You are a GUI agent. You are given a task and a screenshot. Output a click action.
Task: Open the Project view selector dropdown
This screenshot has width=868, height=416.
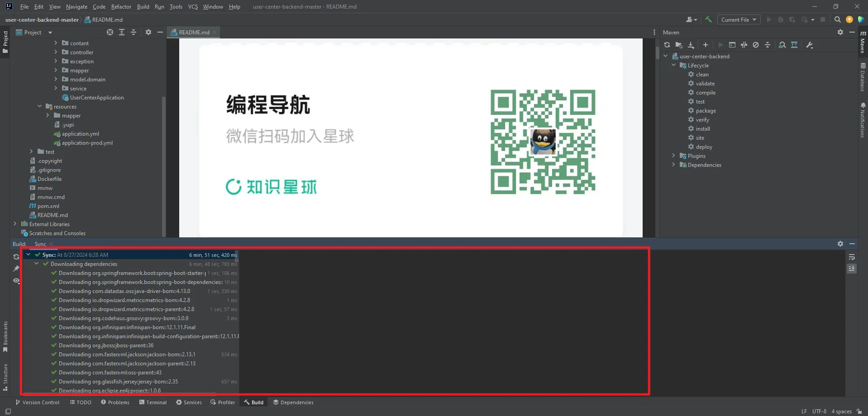[34, 32]
